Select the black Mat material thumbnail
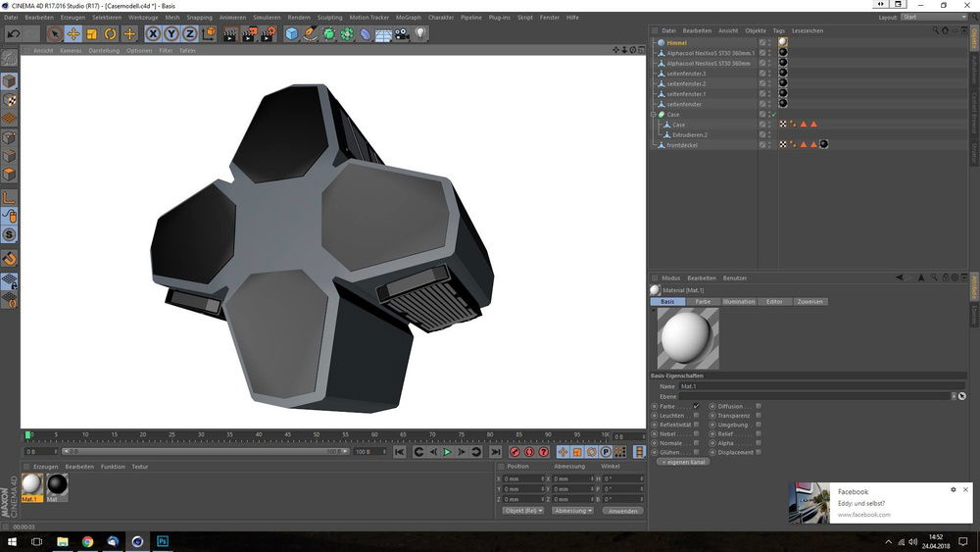 click(x=57, y=484)
